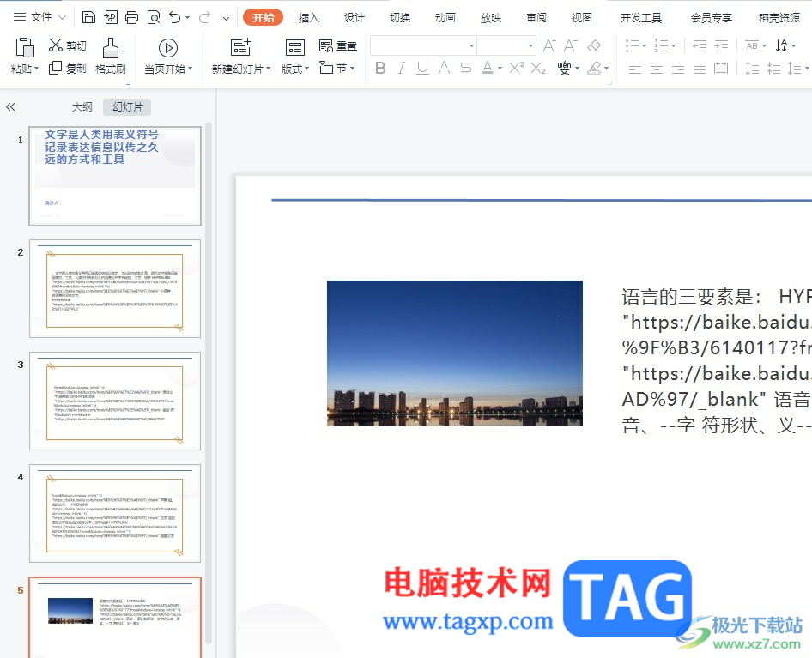This screenshot has height=658, width=812.
Task: Click the New Slide (新建幻灯片) icon
Action: point(241,48)
